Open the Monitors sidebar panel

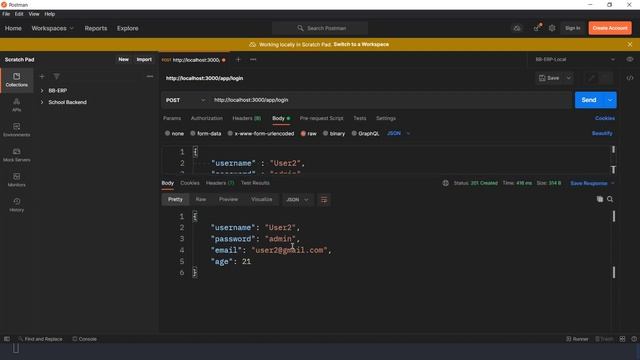(16, 180)
